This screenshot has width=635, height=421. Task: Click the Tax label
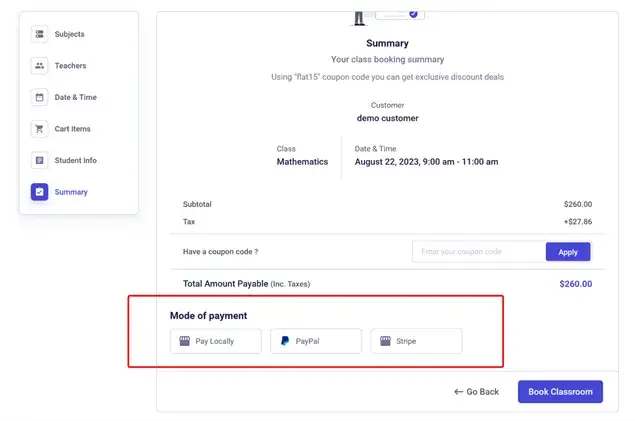click(189, 221)
